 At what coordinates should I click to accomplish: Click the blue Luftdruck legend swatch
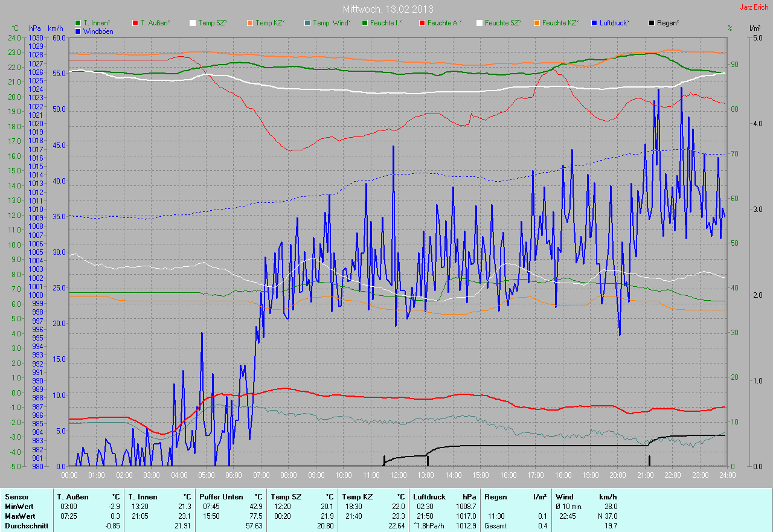[594, 23]
